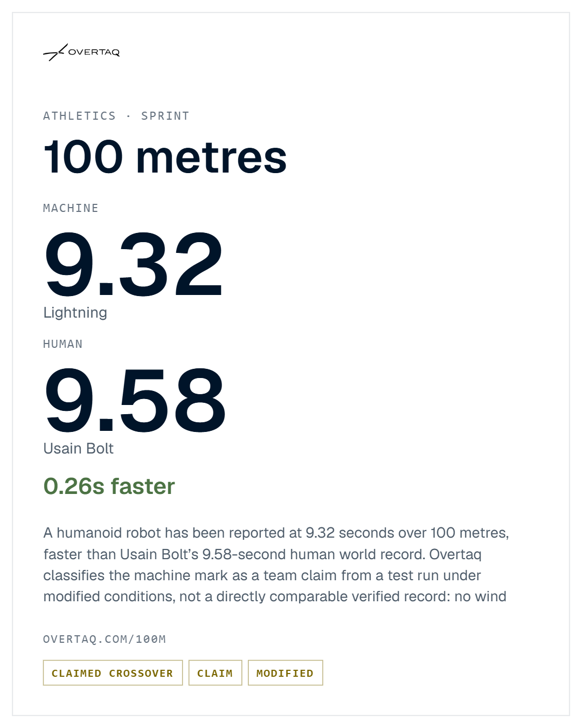This screenshot has width=582, height=728.
Task: Click the OVERTAQ wordmark text
Action: 94,52
